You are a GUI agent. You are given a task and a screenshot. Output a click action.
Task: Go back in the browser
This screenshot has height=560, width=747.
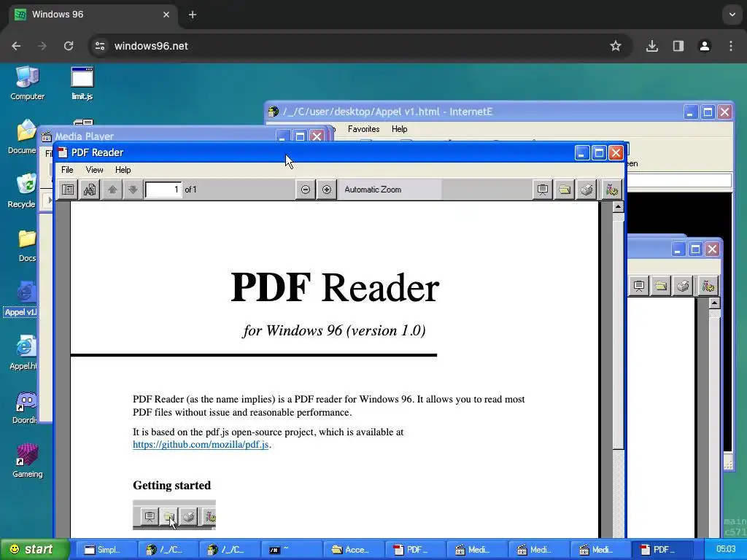pos(16,46)
